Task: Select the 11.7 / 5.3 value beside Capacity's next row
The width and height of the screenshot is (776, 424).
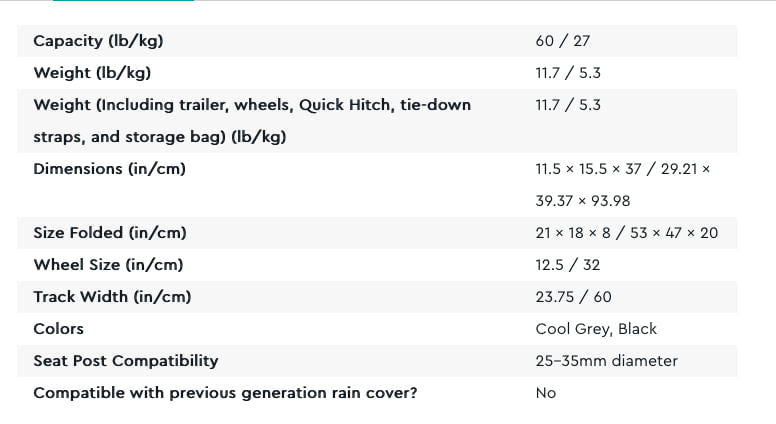Action: [x=568, y=73]
